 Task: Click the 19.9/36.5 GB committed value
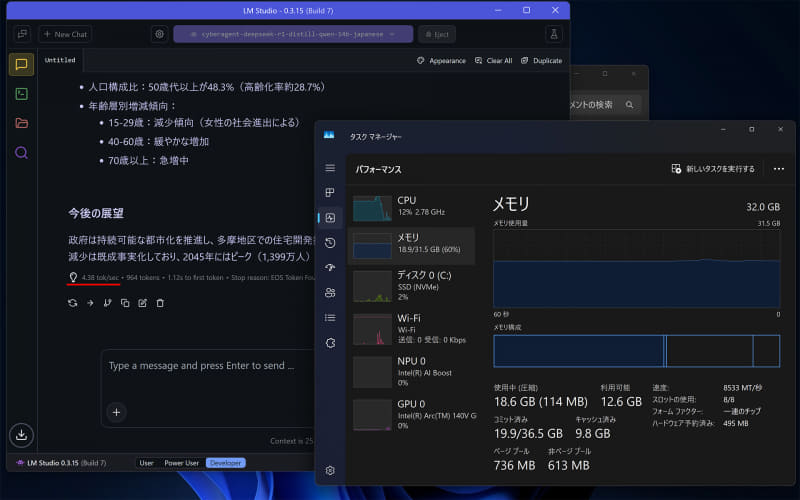528,434
